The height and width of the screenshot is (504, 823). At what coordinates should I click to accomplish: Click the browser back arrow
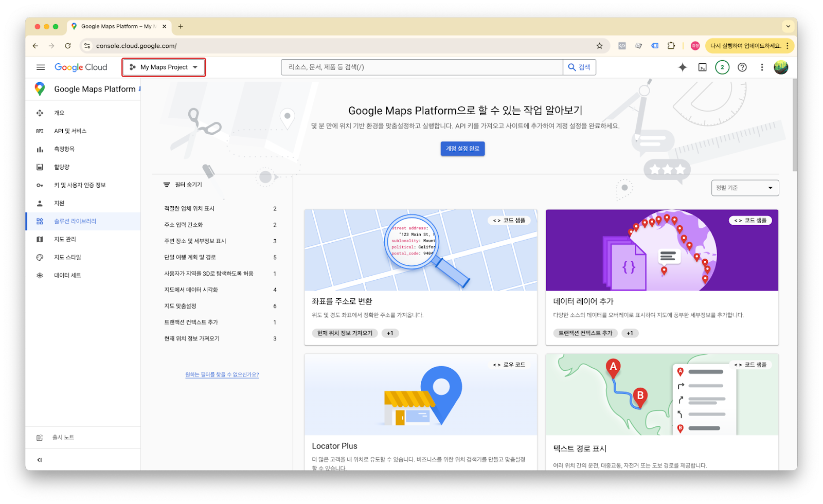point(35,46)
